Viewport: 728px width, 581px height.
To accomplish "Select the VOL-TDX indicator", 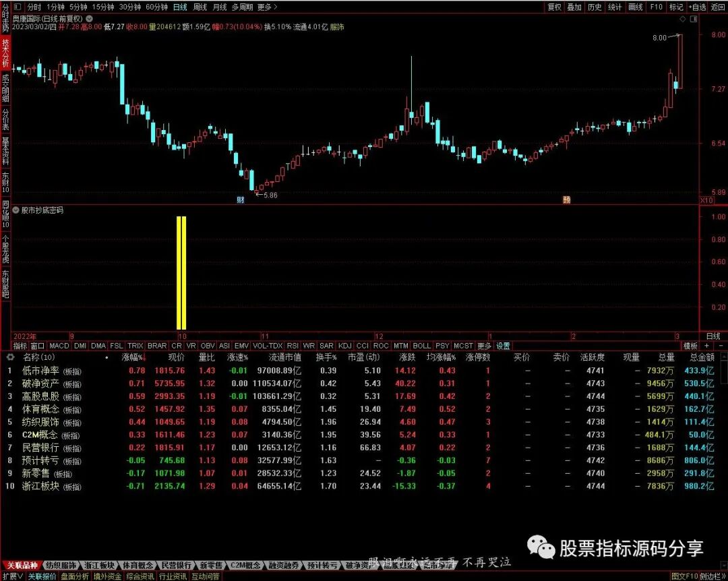I will point(268,346).
